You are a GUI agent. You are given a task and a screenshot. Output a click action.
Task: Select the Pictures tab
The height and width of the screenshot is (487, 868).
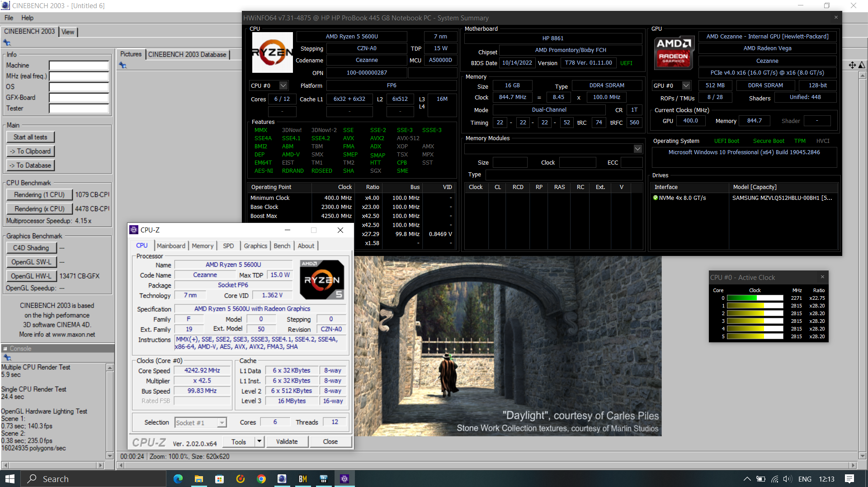pyautogui.click(x=131, y=54)
